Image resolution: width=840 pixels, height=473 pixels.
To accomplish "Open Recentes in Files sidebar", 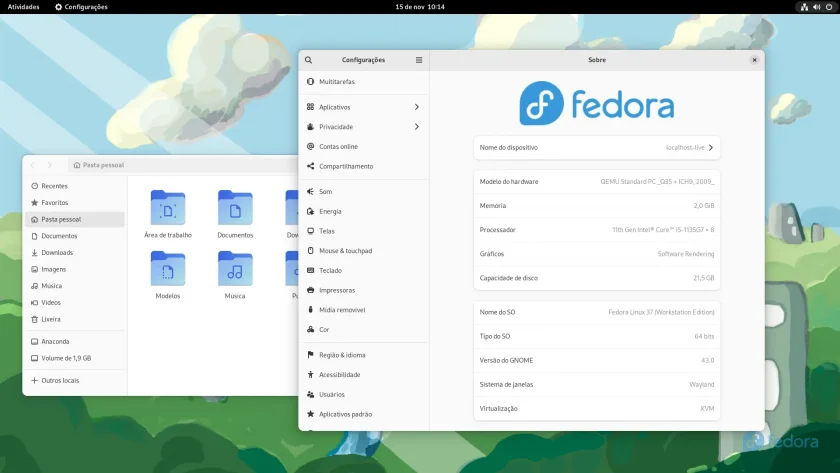I will 75,186.
